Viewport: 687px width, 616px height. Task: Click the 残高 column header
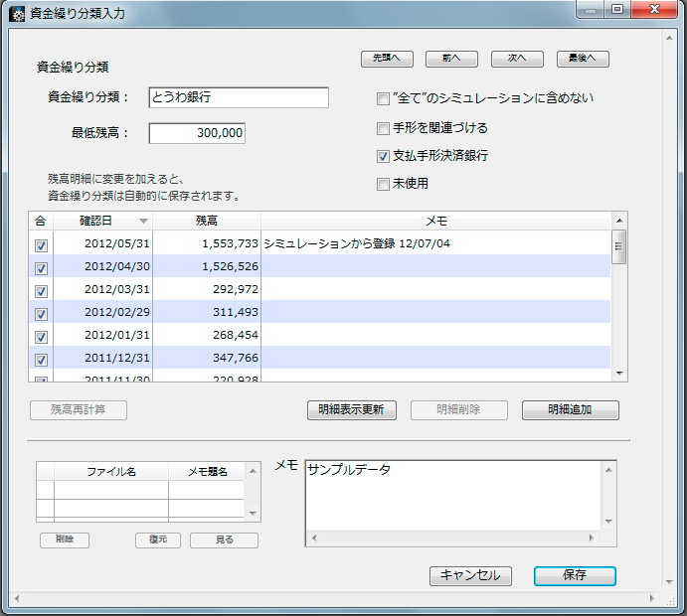pos(207,221)
